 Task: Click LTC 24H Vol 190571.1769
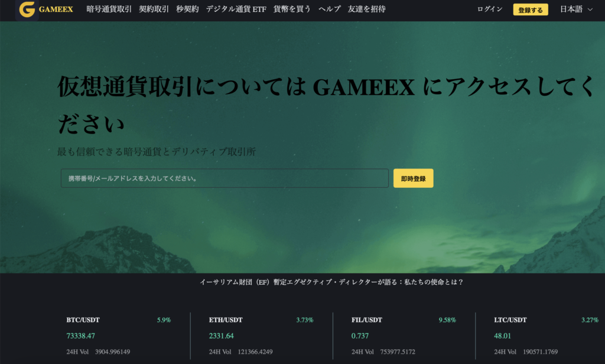tap(526, 352)
